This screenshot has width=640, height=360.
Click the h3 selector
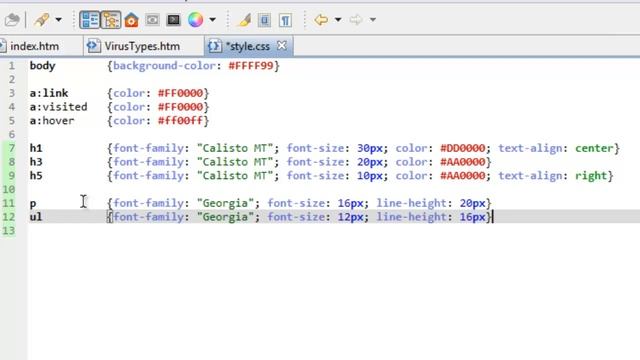(36, 162)
